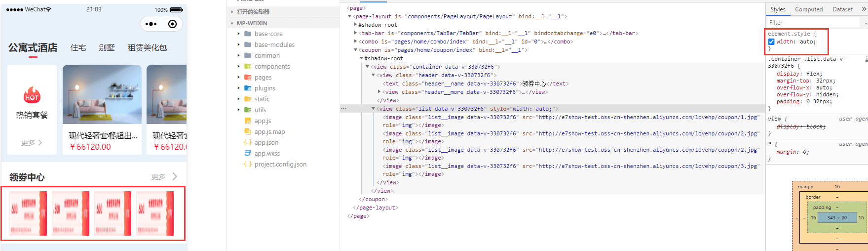Click the components folder icon

pos(248,66)
